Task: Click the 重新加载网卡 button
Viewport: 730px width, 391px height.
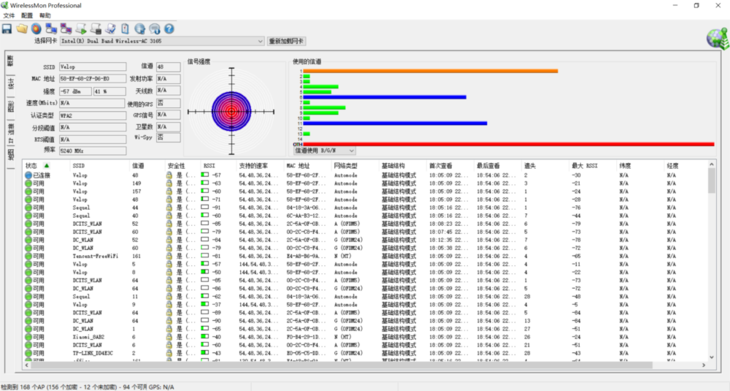Action: click(286, 41)
